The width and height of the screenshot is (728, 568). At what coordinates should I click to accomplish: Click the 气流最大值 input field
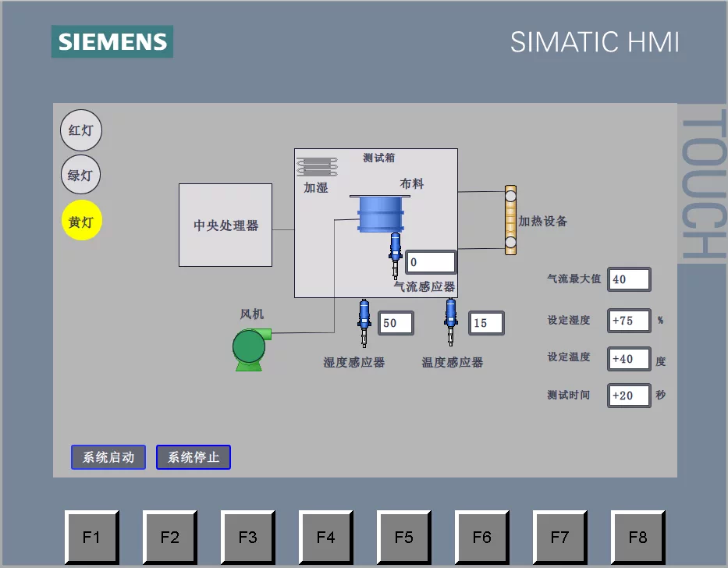(x=629, y=279)
